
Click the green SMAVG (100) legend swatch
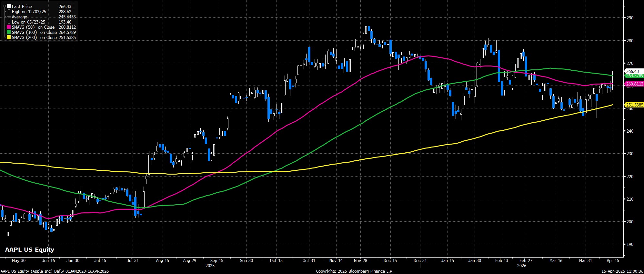coord(8,32)
